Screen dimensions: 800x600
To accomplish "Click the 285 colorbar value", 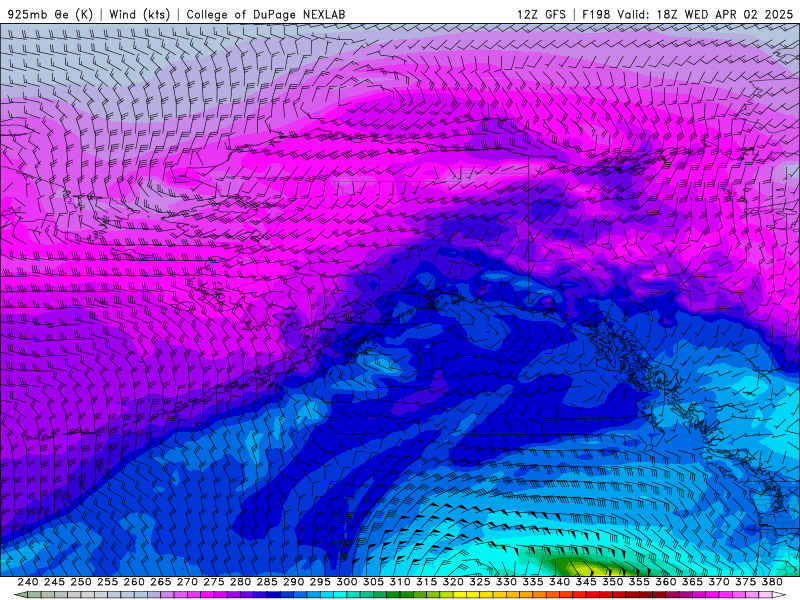I will click(267, 582).
